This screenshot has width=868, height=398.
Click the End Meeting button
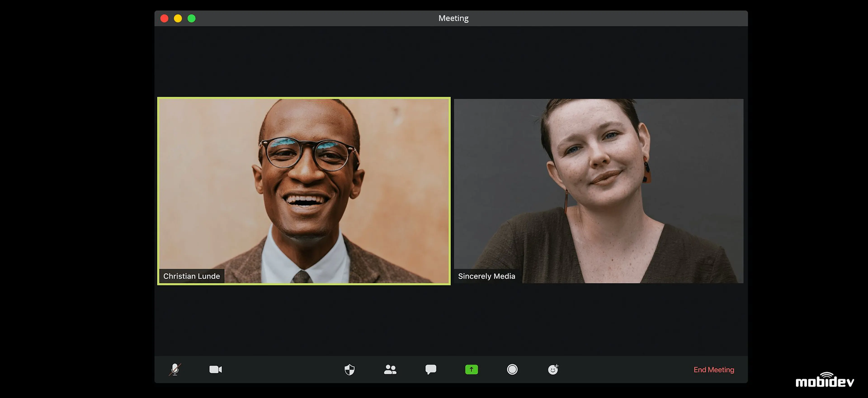pos(714,370)
